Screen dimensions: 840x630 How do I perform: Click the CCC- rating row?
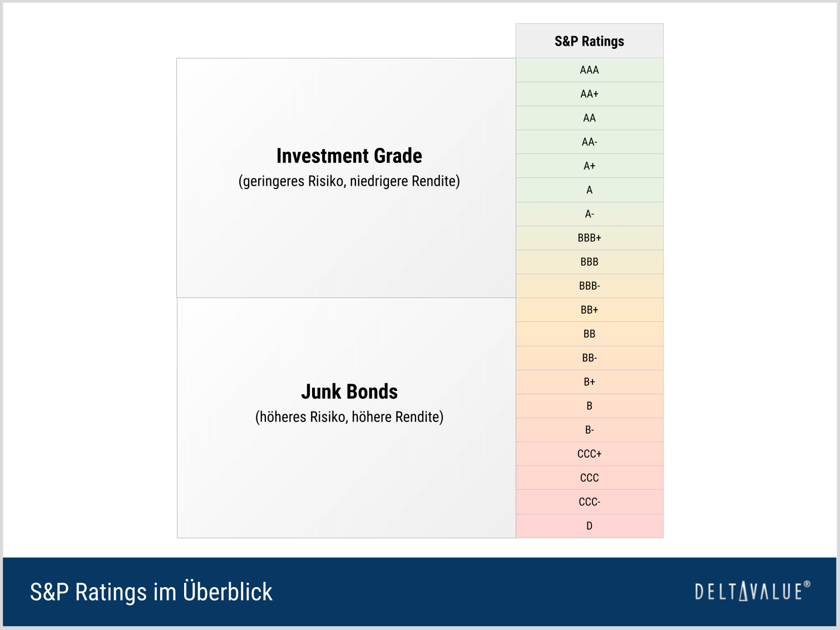coord(590,502)
